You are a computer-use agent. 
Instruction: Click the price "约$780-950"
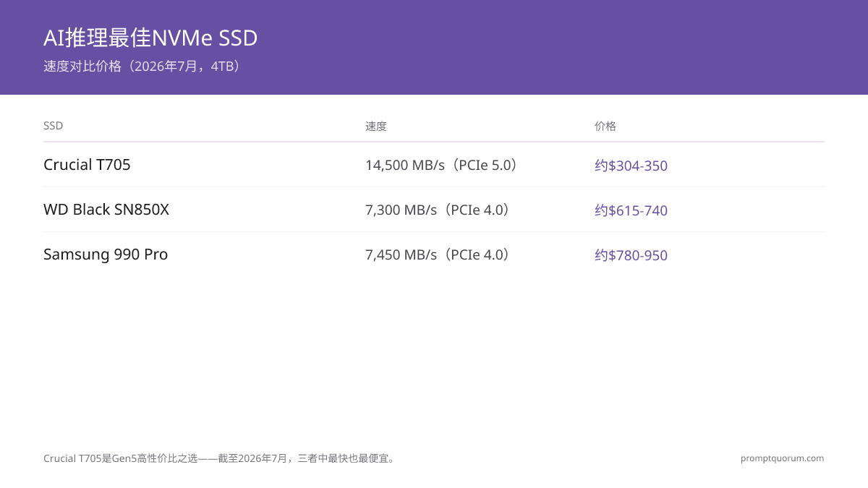click(x=631, y=255)
